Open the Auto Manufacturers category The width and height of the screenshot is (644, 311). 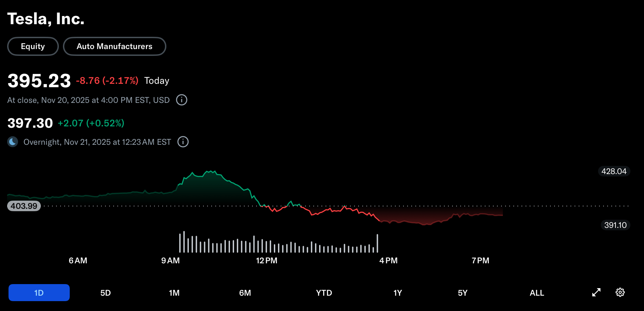(115, 46)
